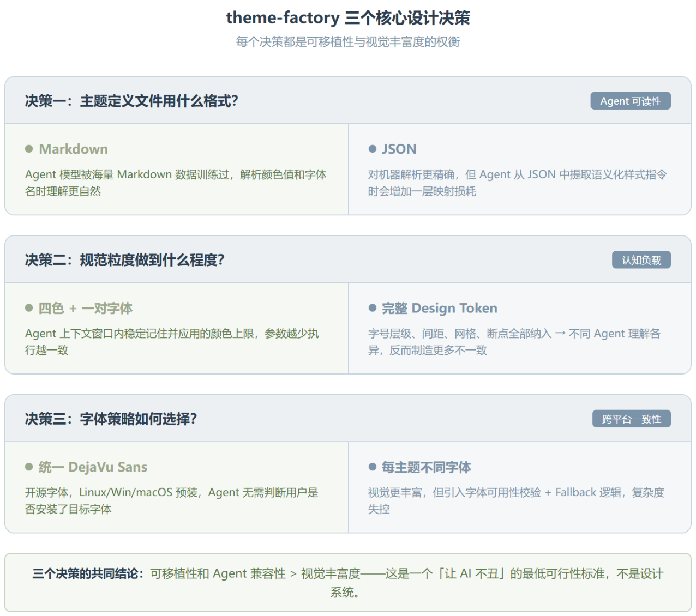Click the title 'theme-factory 三个核心设计决策'
The height and width of the screenshot is (616, 696).
(x=348, y=18)
